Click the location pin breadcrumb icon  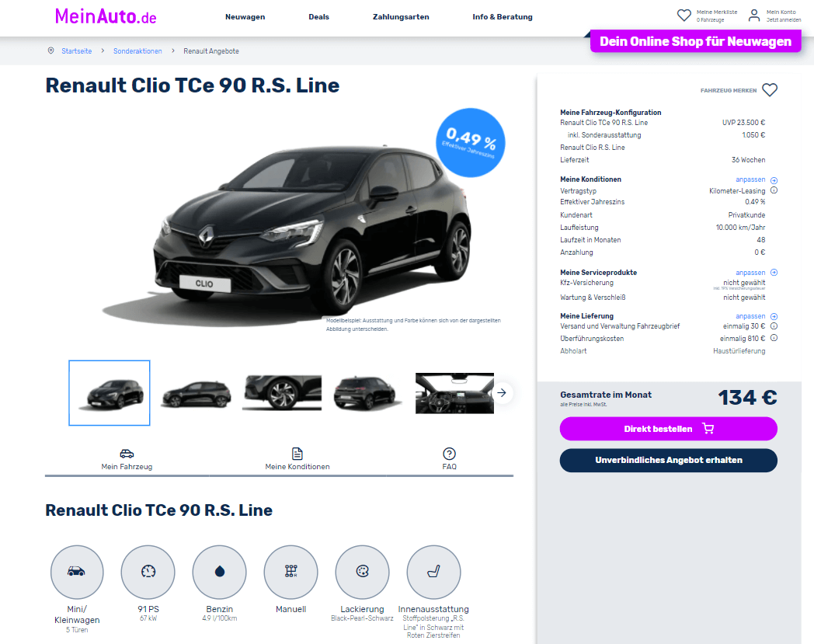pyautogui.click(x=51, y=51)
